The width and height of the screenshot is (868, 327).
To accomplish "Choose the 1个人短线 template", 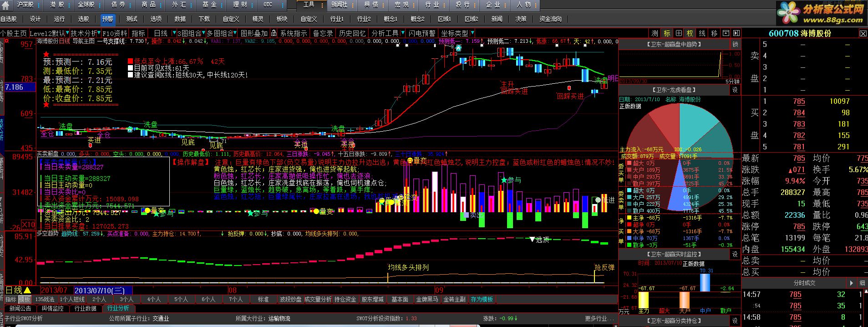I will pyautogui.click(x=72, y=300).
